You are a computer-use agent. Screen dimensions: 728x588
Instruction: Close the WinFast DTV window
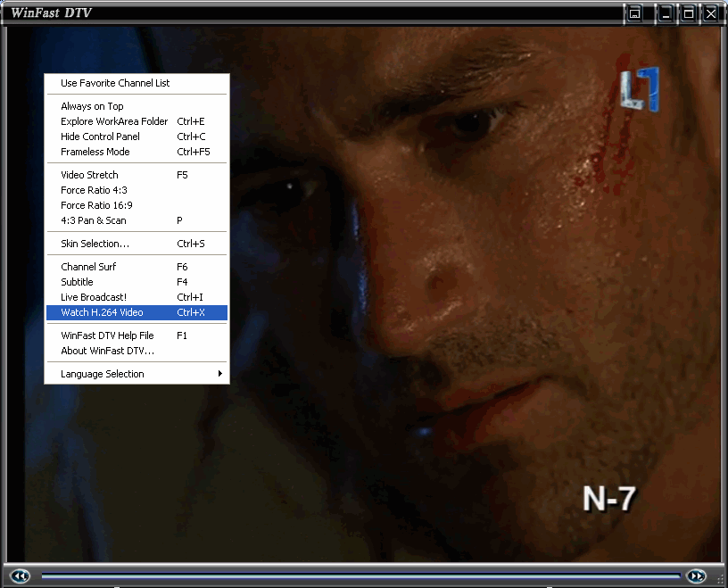click(710, 13)
